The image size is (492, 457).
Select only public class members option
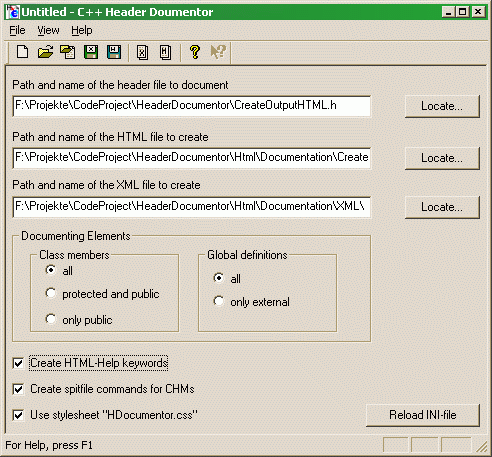coord(51,319)
